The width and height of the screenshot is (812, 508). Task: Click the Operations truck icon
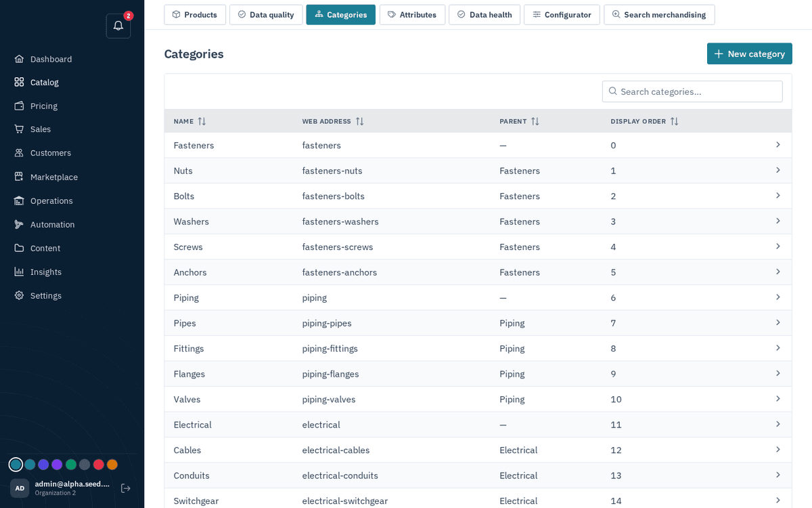(19, 200)
